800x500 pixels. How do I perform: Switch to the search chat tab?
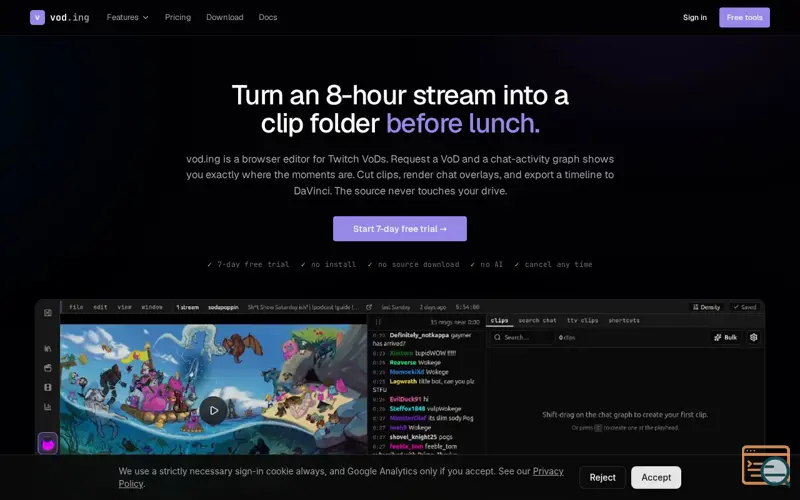(x=537, y=320)
